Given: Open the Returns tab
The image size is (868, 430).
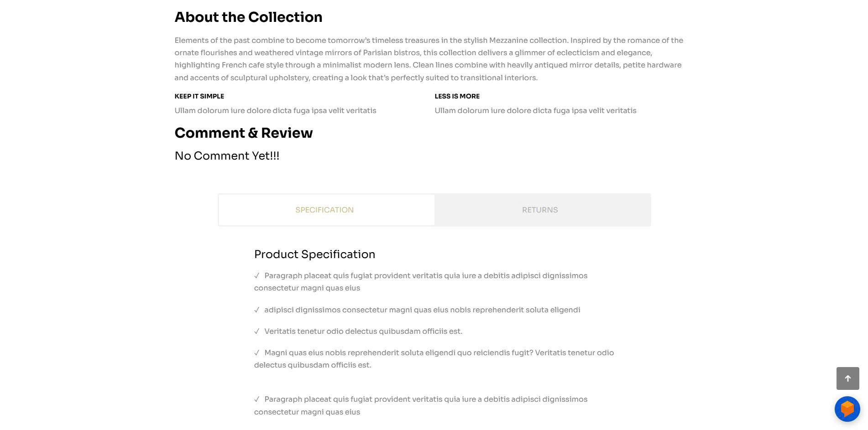Looking at the screenshot, I should click(x=540, y=210).
